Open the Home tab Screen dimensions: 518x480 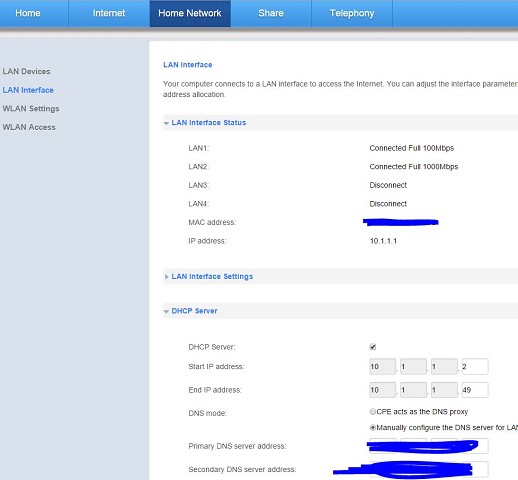coord(28,13)
